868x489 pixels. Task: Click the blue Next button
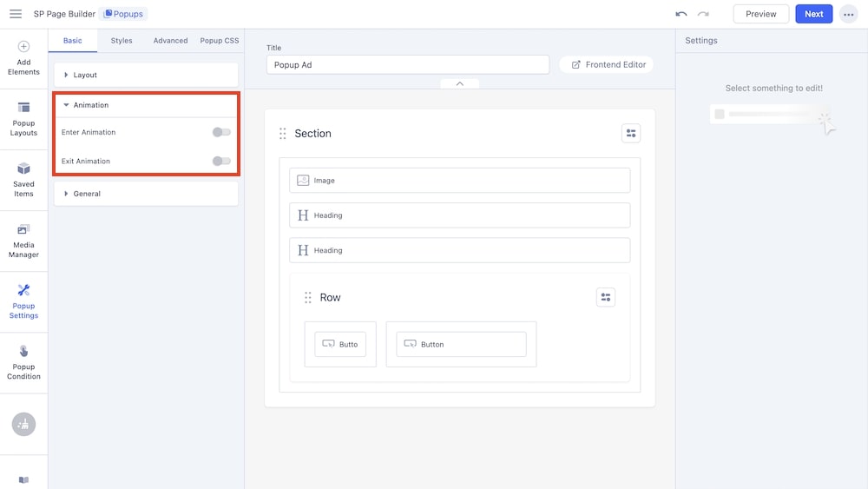813,14
